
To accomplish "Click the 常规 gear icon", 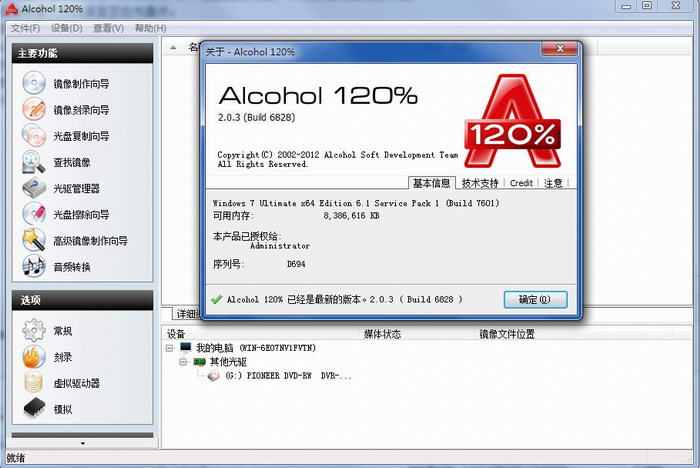I will click(x=34, y=330).
